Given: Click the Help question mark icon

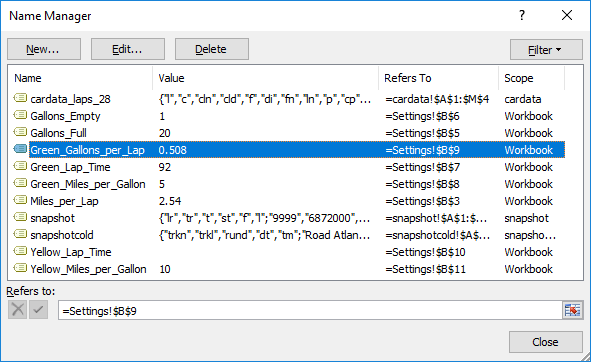Looking at the screenshot, I should pyautogui.click(x=522, y=15).
